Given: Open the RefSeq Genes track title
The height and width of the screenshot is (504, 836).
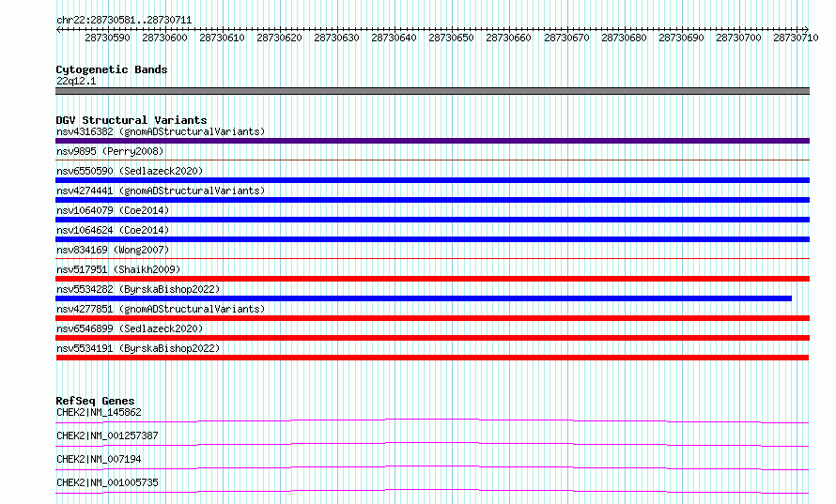Looking at the screenshot, I should point(95,401).
